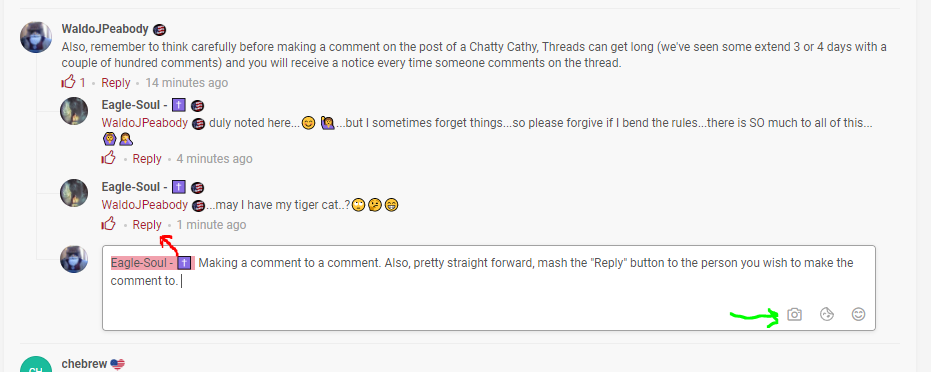931x372 pixels.
Task: Click chebrew's green avatar circle
Action: [36, 364]
